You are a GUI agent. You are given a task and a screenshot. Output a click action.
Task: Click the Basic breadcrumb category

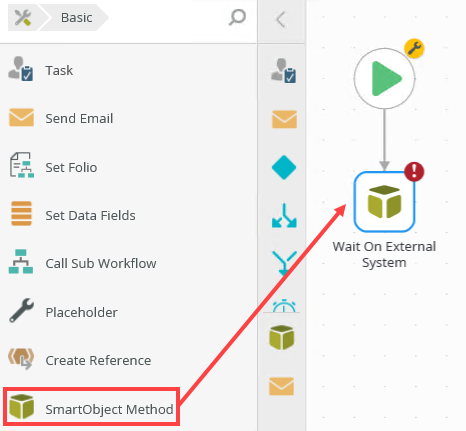(x=76, y=17)
